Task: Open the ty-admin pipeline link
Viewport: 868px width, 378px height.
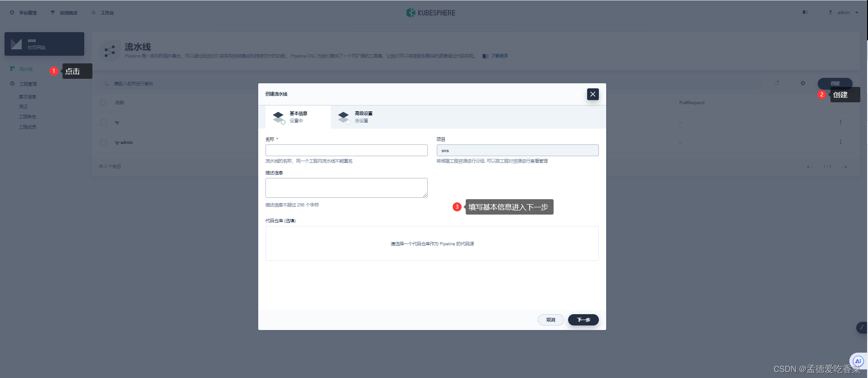Action: click(124, 143)
